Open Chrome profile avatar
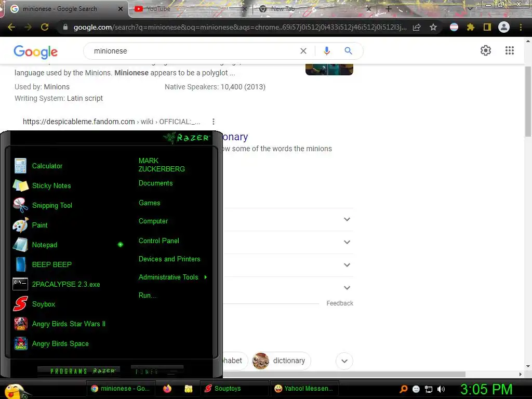The width and height of the screenshot is (532, 399). point(504,27)
